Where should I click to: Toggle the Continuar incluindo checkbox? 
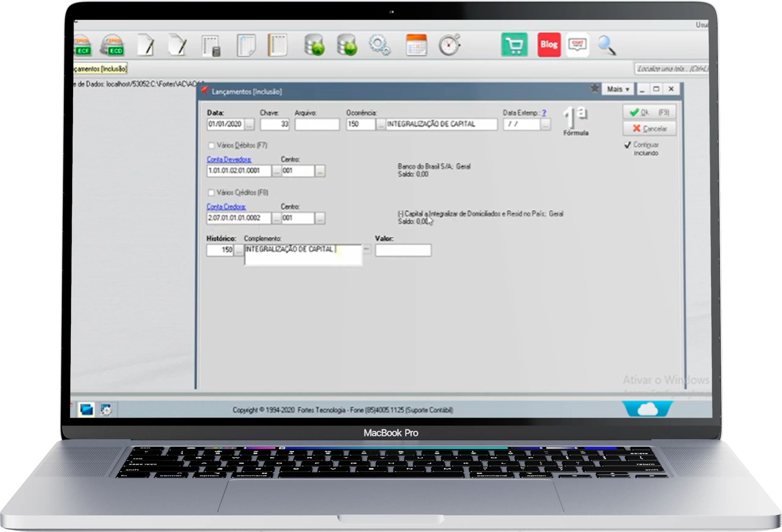pos(627,145)
